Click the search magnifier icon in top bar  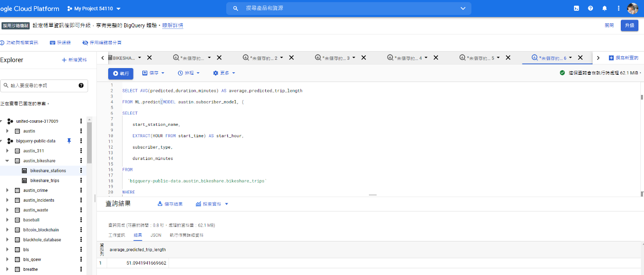(235, 8)
